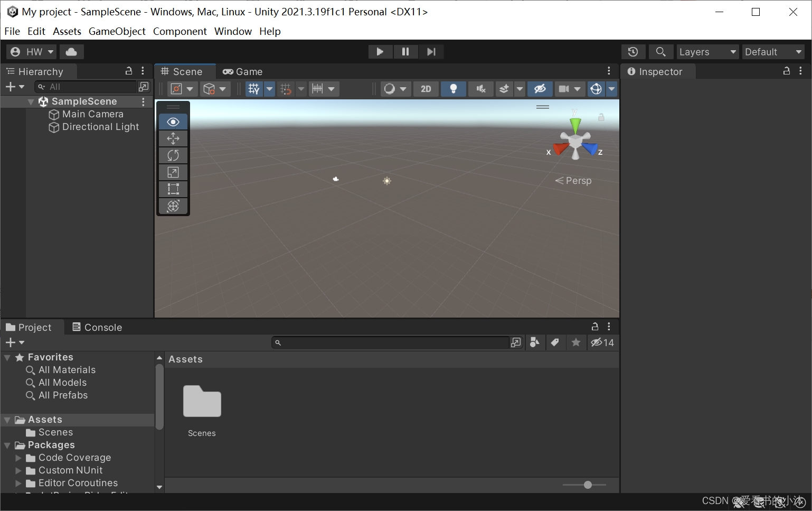Image resolution: width=812 pixels, height=511 pixels.
Task: Switch to the Console tab
Action: click(97, 327)
